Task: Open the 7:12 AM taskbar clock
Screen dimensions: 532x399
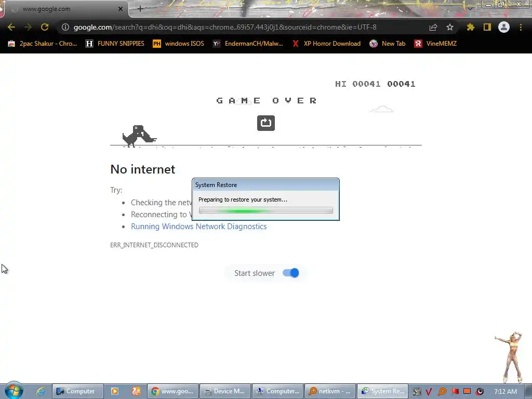Action: pos(506,391)
